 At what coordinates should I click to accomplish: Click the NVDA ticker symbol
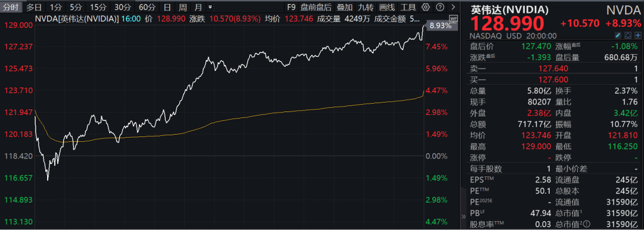(624, 10)
